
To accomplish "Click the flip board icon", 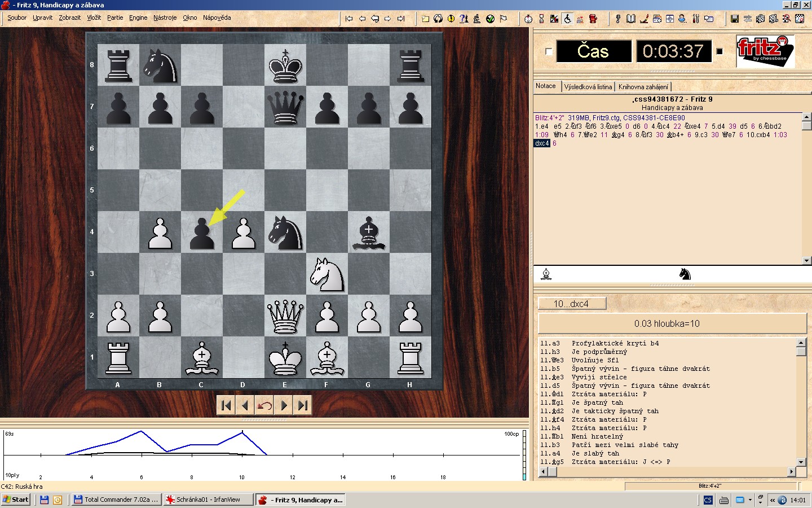I will (x=438, y=19).
